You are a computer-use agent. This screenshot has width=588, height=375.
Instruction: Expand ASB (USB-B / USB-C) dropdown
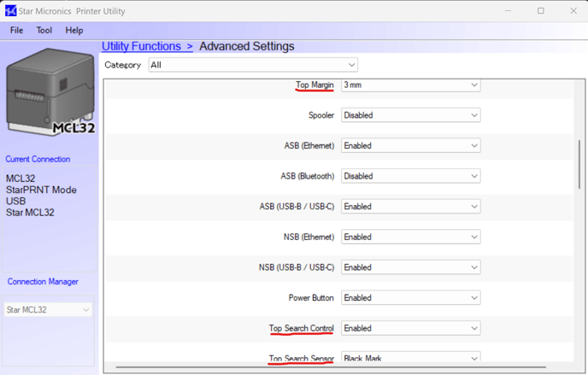point(410,207)
